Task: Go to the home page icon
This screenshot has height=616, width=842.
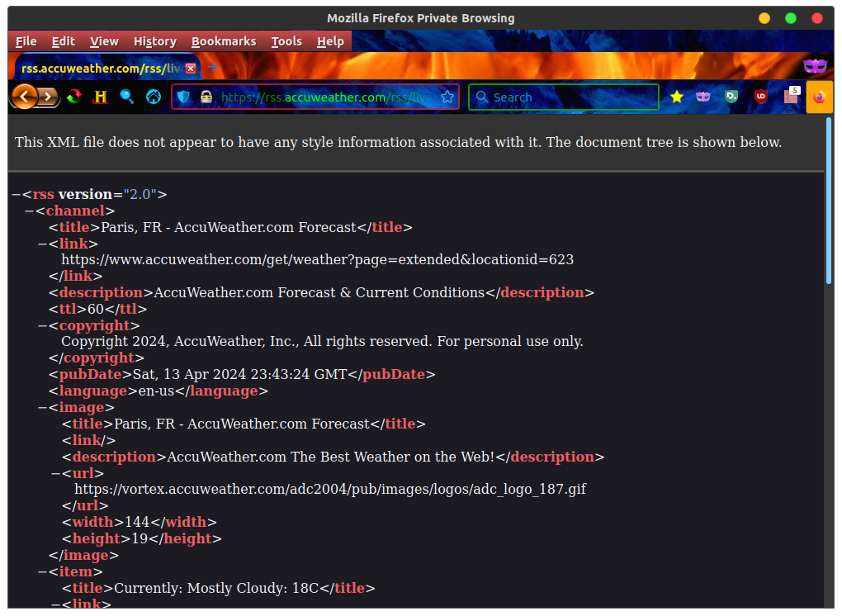Action: [154, 97]
